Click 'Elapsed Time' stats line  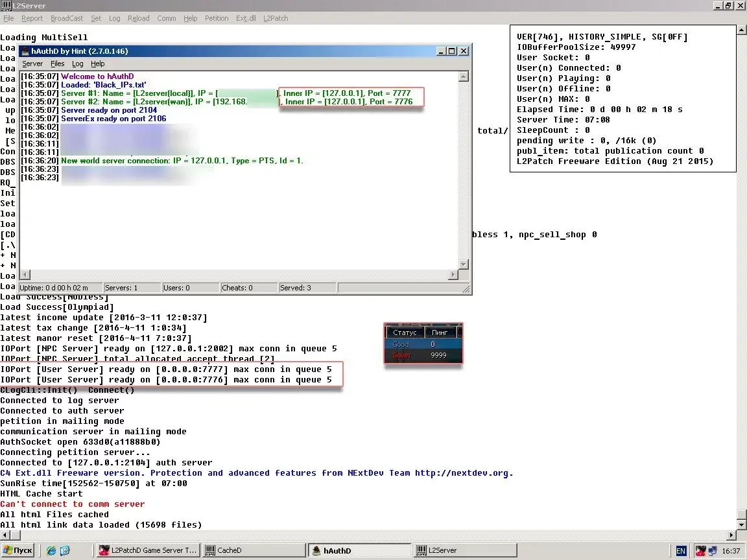(600, 110)
